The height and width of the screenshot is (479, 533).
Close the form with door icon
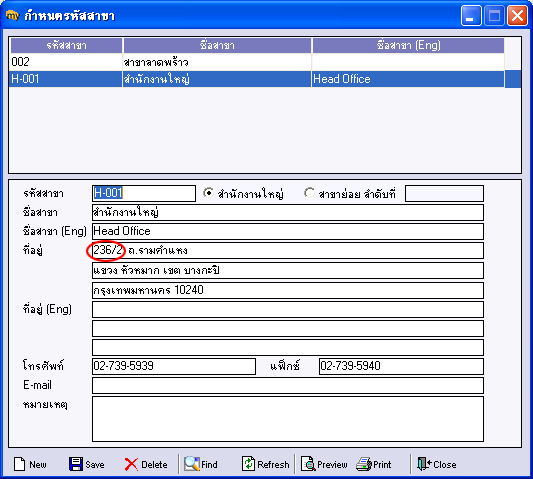(436, 464)
